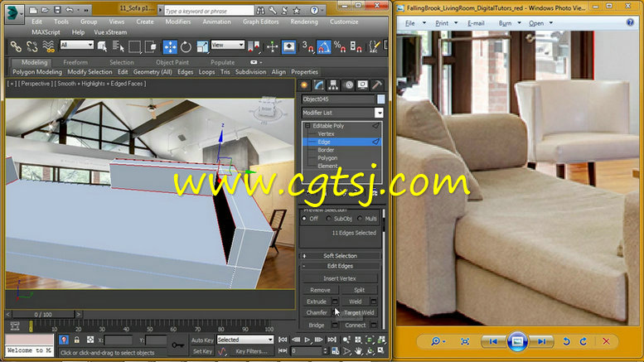Select the Polygon sub-object level
644x362 pixels.
pos(327,158)
